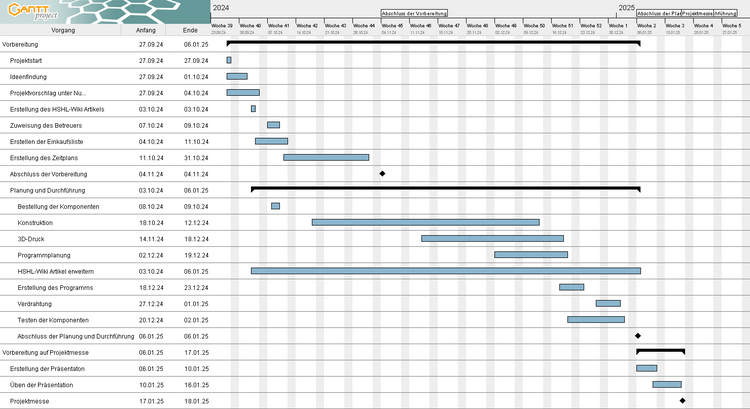
Task: Click the Projektmesse milestone diamond
Action: [682, 401]
